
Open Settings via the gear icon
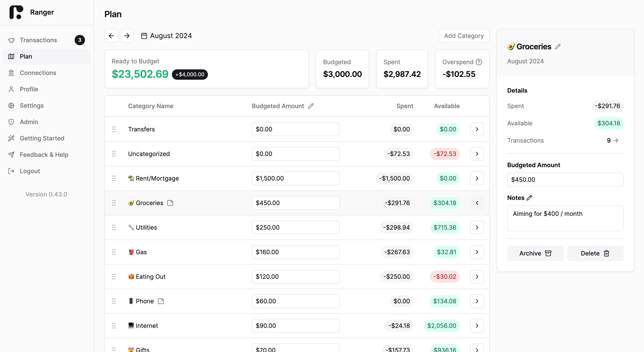click(11, 105)
